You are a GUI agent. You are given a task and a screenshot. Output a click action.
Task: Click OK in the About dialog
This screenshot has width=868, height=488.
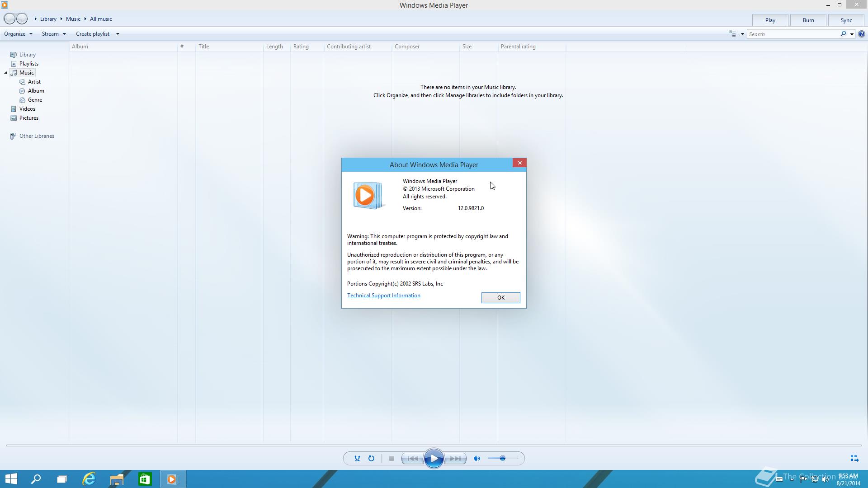point(500,298)
